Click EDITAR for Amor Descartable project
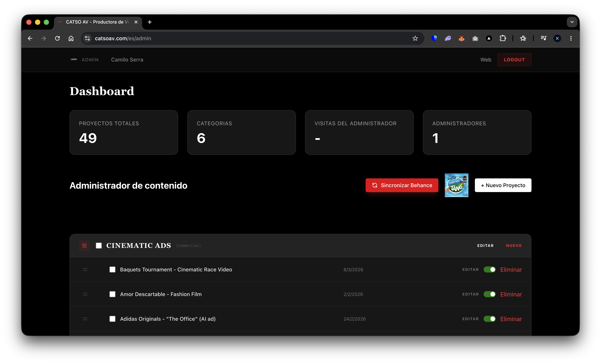601x364 pixels. coord(471,294)
